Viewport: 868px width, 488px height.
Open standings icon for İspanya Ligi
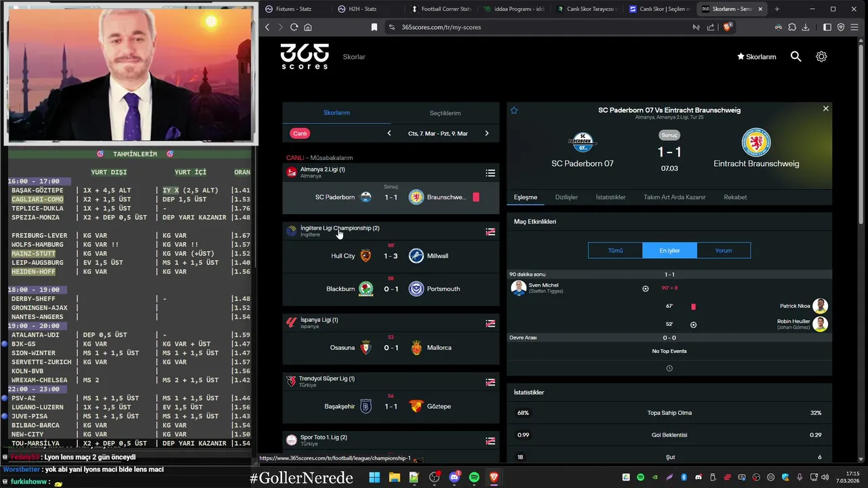pos(490,323)
